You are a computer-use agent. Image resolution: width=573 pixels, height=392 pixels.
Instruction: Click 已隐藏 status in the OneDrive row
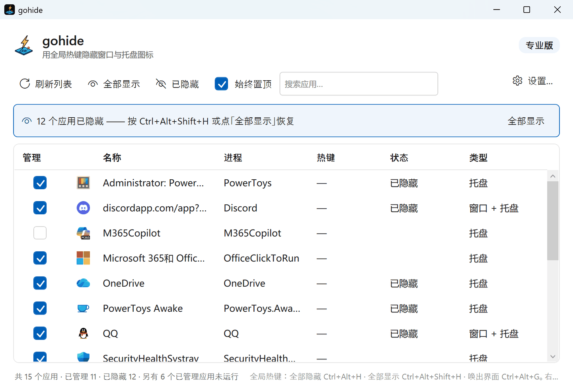(404, 283)
